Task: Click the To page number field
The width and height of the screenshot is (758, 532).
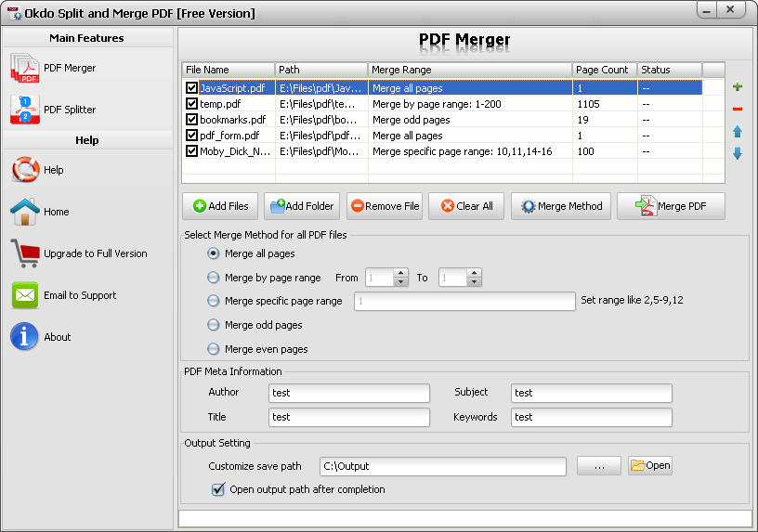Action: click(453, 278)
